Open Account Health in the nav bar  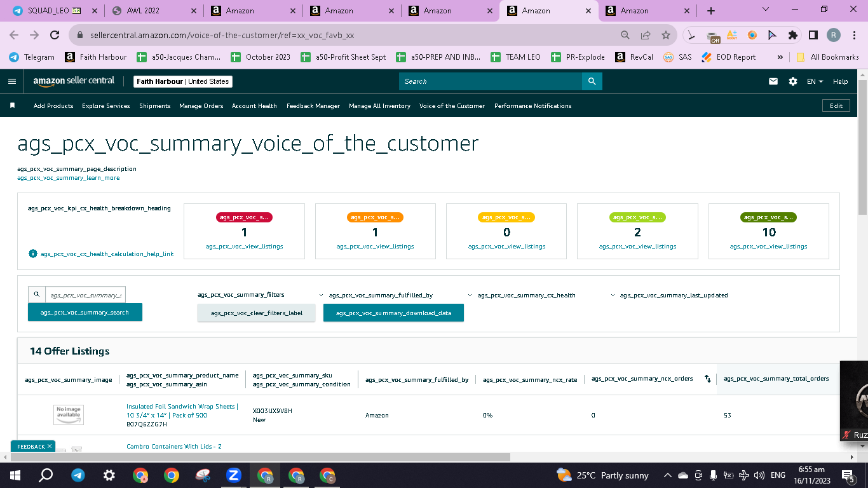tap(254, 105)
